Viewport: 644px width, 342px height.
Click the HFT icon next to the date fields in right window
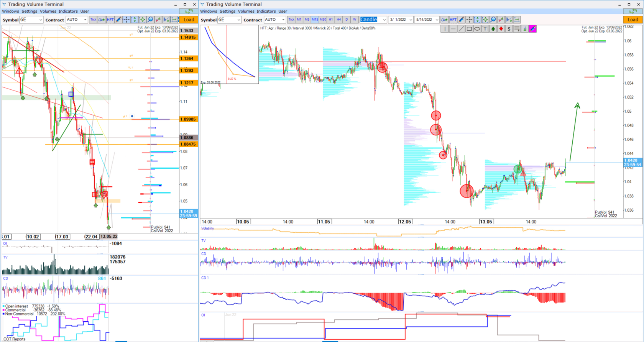coord(453,20)
